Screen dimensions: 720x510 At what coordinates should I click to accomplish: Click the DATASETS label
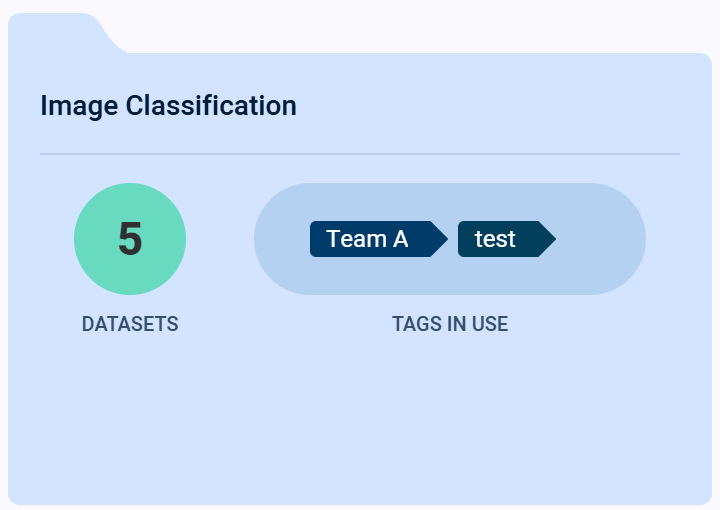pos(130,324)
